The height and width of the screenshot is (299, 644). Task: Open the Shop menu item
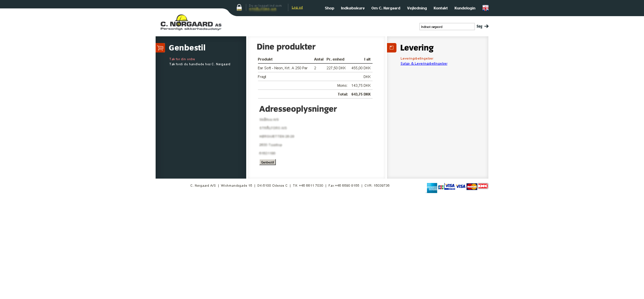[329, 8]
